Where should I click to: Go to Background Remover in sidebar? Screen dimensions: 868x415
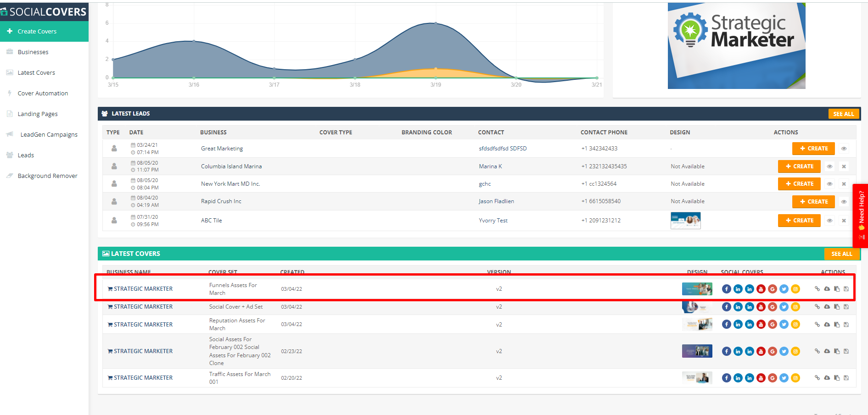47,176
